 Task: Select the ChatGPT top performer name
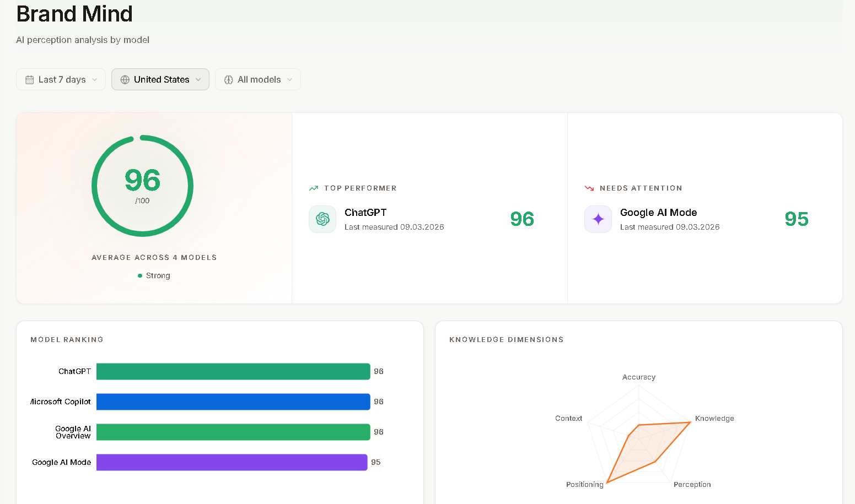click(x=365, y=213)
